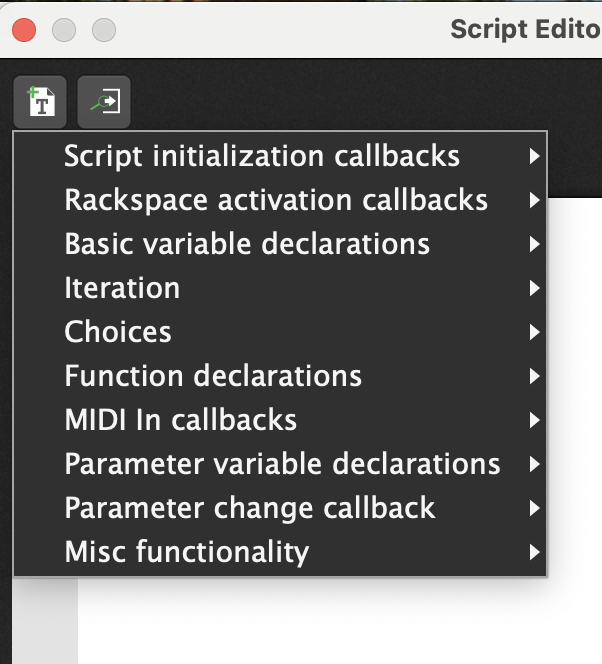Click the green arrow import icon
Screen dimensions: 602x664
(x=104, y=101)
